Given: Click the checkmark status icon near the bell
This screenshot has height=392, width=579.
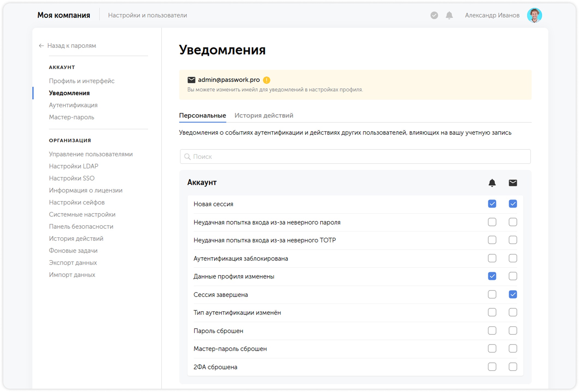Looking at the screenshot, I should click(434, 16).
